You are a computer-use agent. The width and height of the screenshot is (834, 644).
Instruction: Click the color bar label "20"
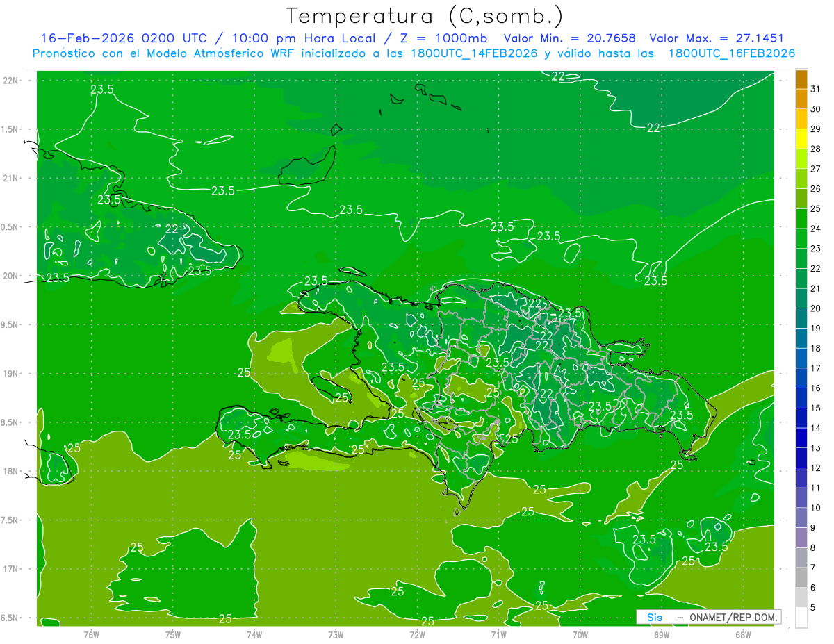pos(816,308)
